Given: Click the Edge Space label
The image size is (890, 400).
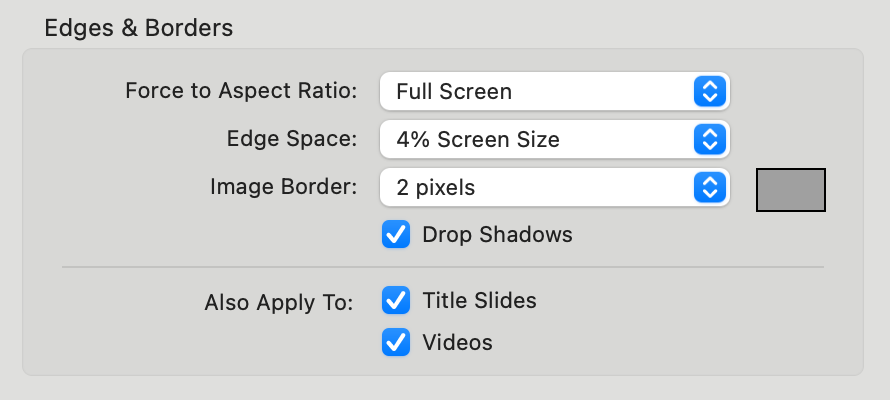Looking at the screenshot, I should [x=290, y=139].
